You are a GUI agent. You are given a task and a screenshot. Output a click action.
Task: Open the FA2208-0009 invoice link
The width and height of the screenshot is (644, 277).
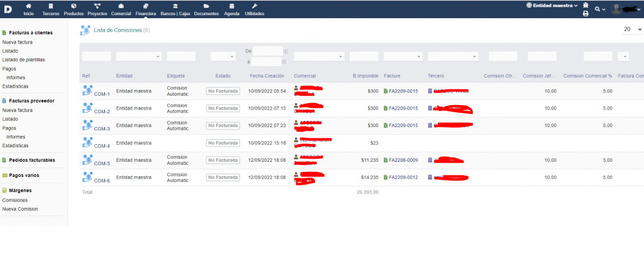click(403, 161)
